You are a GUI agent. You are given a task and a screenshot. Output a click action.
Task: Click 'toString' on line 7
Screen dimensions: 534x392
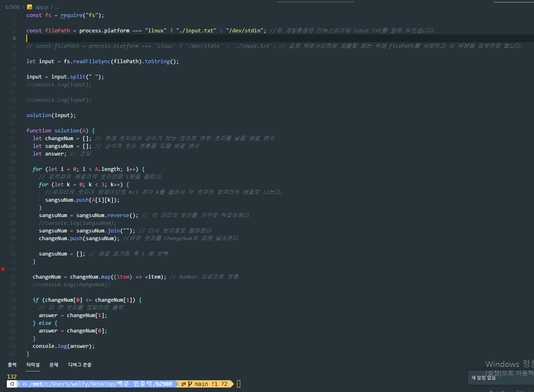point(157,62)
